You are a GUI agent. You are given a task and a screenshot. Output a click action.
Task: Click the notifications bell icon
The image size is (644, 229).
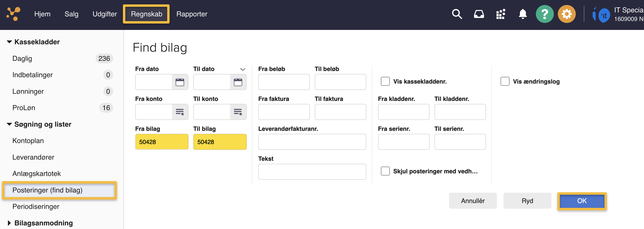tap(523, 14)
